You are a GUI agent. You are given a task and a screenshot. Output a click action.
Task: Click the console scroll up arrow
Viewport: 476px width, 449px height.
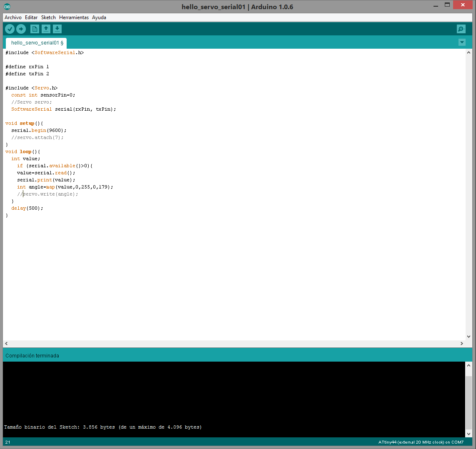pos(469,366)
